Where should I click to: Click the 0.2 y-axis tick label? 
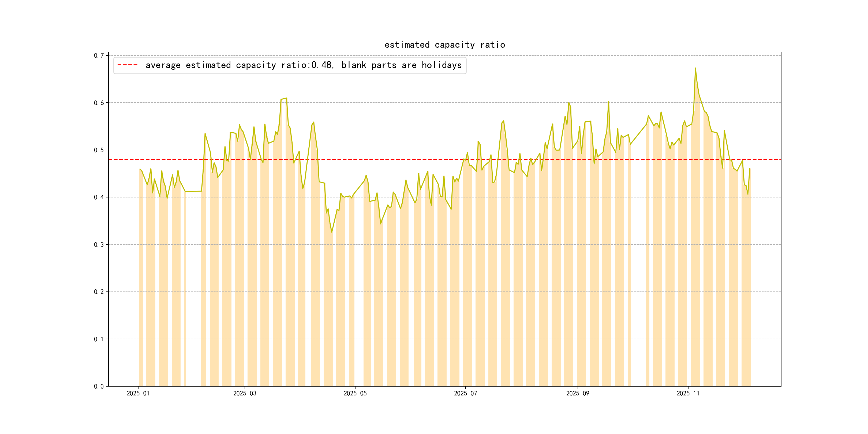tap(99, 292)
